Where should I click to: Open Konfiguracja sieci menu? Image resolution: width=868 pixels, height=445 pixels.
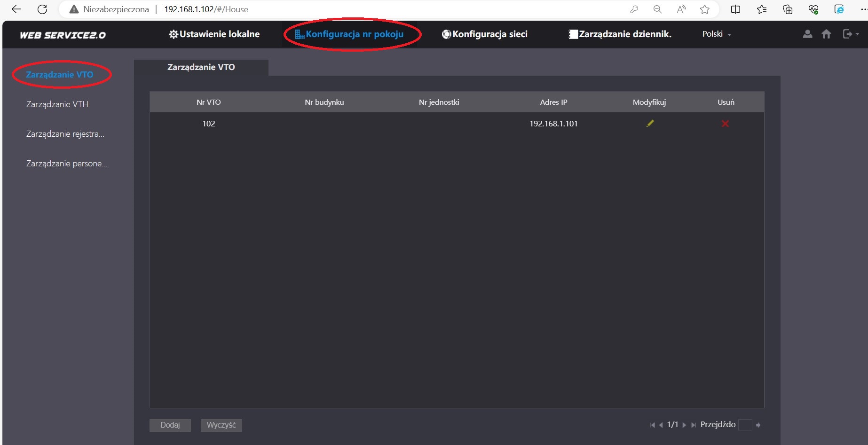pyautogui.click(x=484, y=34)
